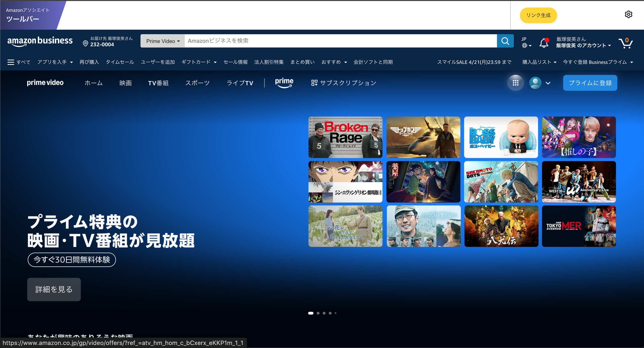This screenshot has height=348, width=644.
Task: Open the apps grid icon
Action: click(515, 83)
